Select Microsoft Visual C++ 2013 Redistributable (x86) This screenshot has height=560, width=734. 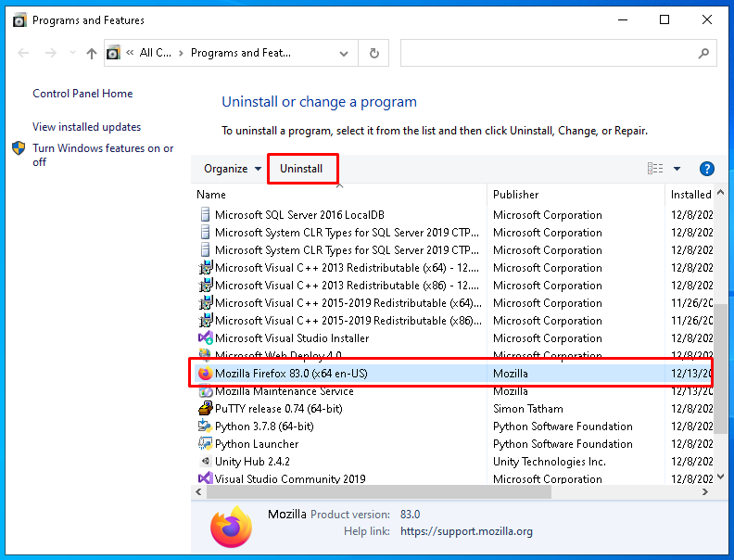tap(347, 286)
